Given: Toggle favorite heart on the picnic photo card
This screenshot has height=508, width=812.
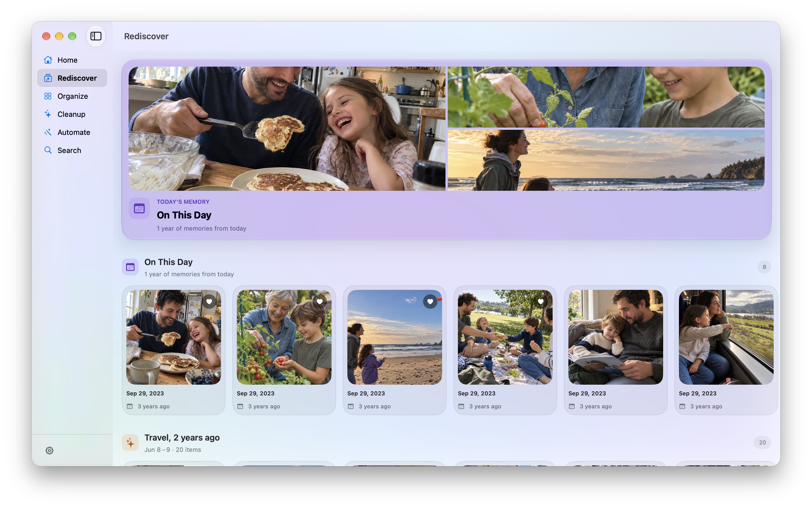Looking at the screenshot, I should (x=540, y=302).
